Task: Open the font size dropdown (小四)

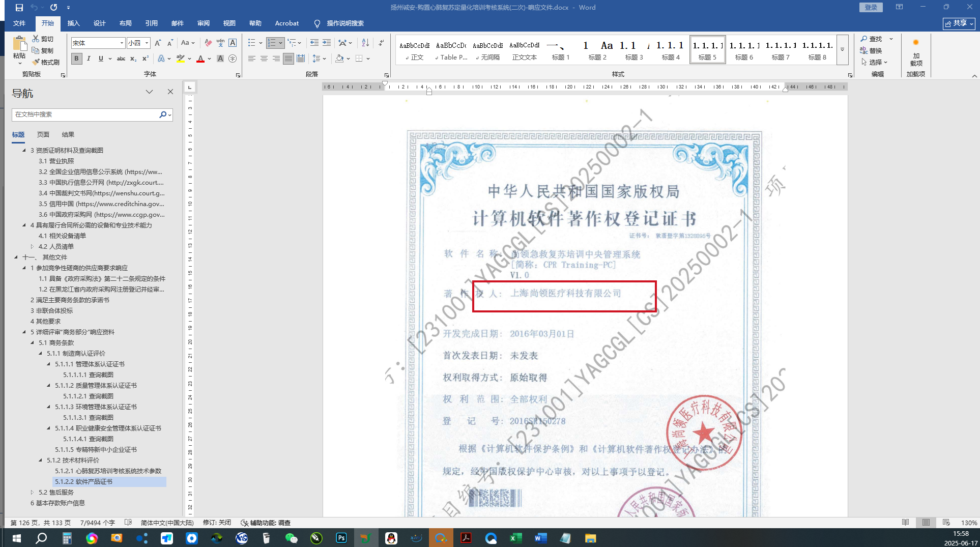Action: (147, 43)
